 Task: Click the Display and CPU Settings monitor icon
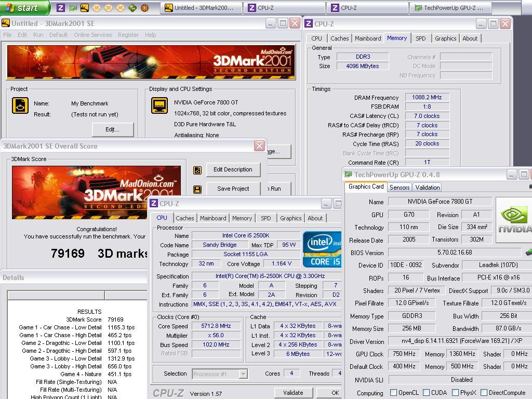(159, 105)
